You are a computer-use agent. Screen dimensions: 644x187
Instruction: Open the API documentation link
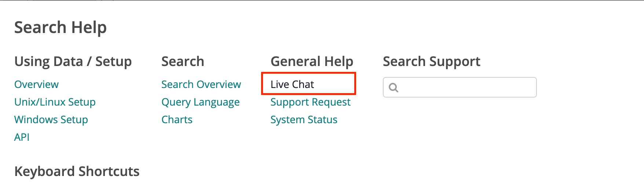22,137
